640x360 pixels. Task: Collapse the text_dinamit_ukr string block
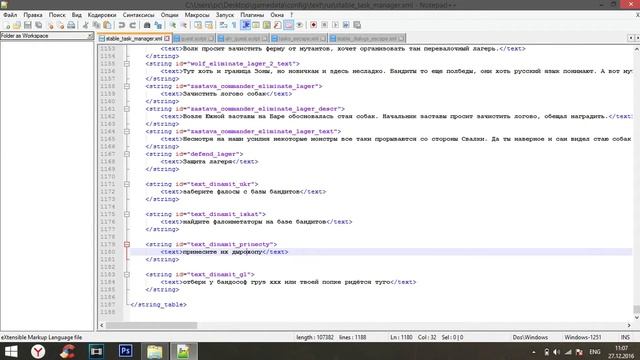click(x=127, y=184)
